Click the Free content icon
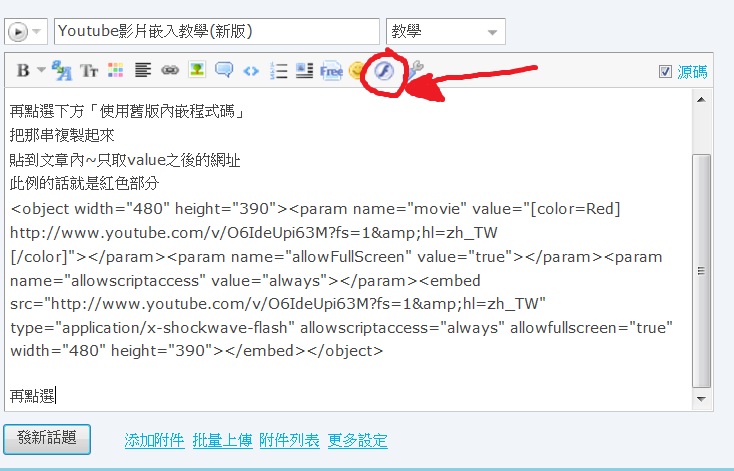The height and width of the screenshot is (471, 734). point(331,71)
